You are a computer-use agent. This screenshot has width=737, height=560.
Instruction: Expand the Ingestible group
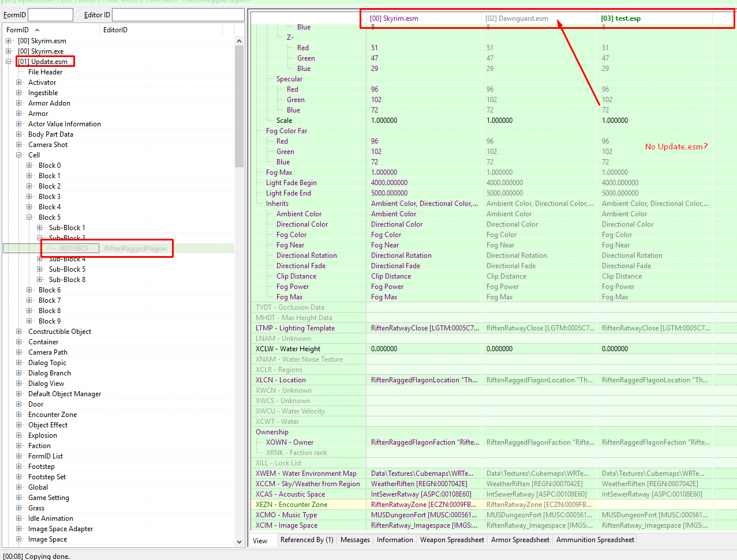pyautogui.click(x=19, y=93)
